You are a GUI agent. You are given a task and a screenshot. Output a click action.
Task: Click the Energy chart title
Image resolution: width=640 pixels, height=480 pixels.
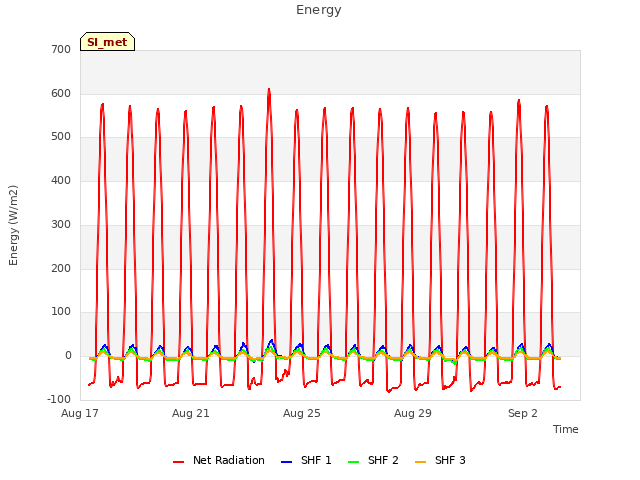318,10
